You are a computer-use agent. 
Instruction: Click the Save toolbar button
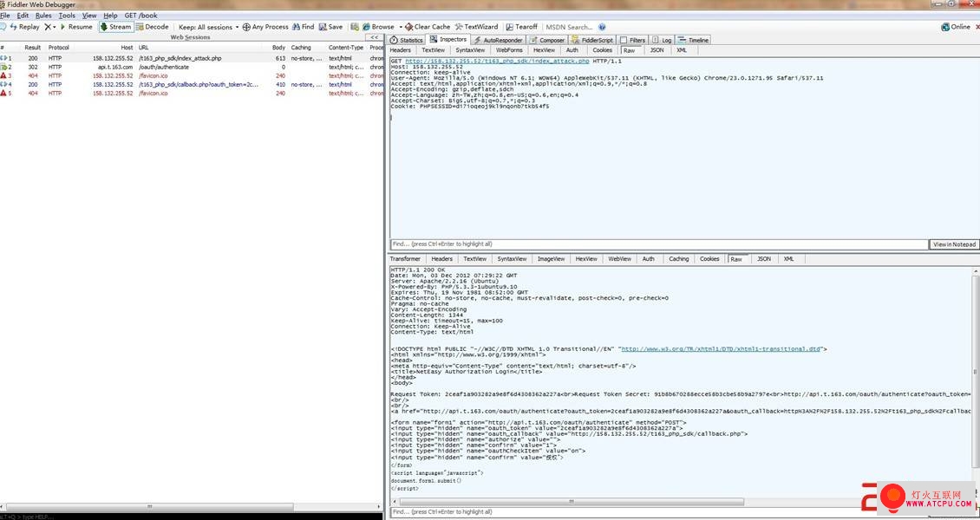point(330,27)
